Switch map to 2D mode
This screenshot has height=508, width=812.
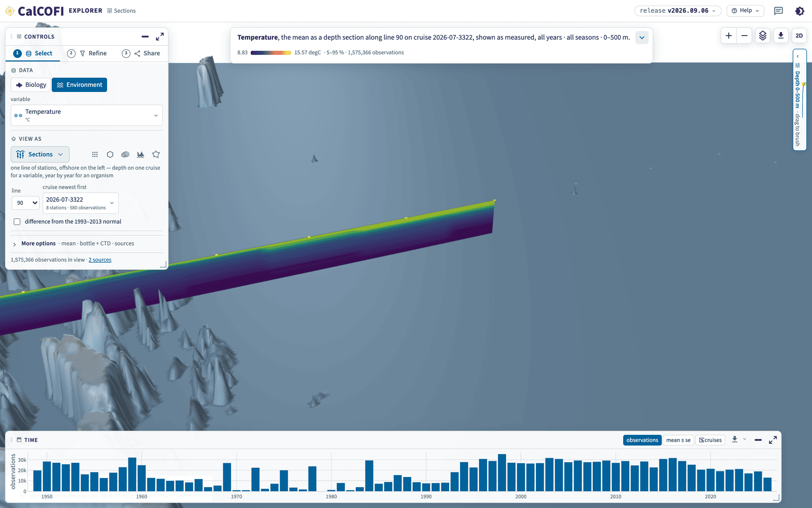click(799, 36)
